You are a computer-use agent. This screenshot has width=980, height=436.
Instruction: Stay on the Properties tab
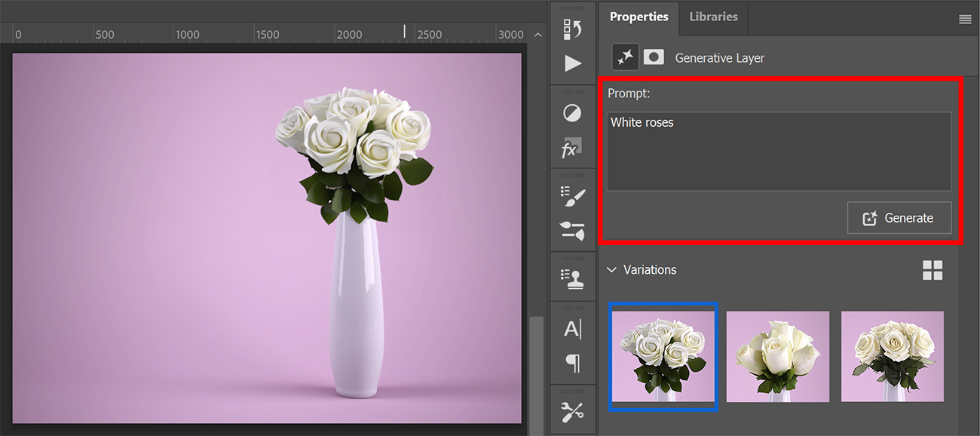639,16
